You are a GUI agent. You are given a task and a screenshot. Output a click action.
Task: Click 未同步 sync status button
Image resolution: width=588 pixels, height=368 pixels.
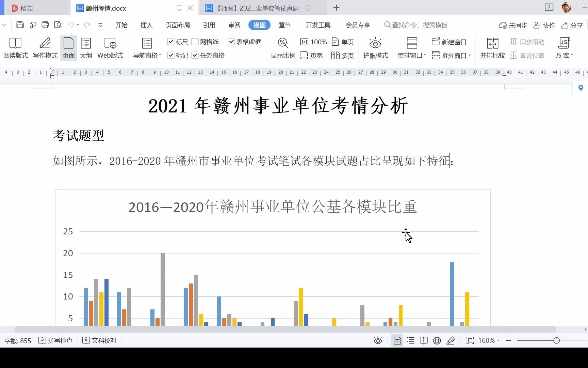pyautogui.click(x=513, y=25)
